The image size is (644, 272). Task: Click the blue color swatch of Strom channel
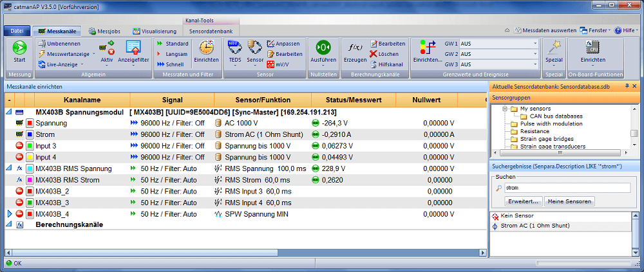(x=30, y=134)
